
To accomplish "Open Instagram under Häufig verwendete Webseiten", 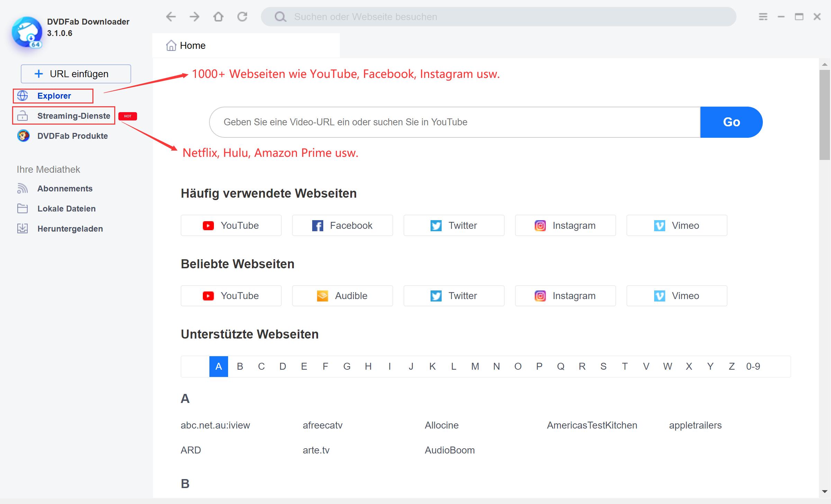I will point(566,225).
